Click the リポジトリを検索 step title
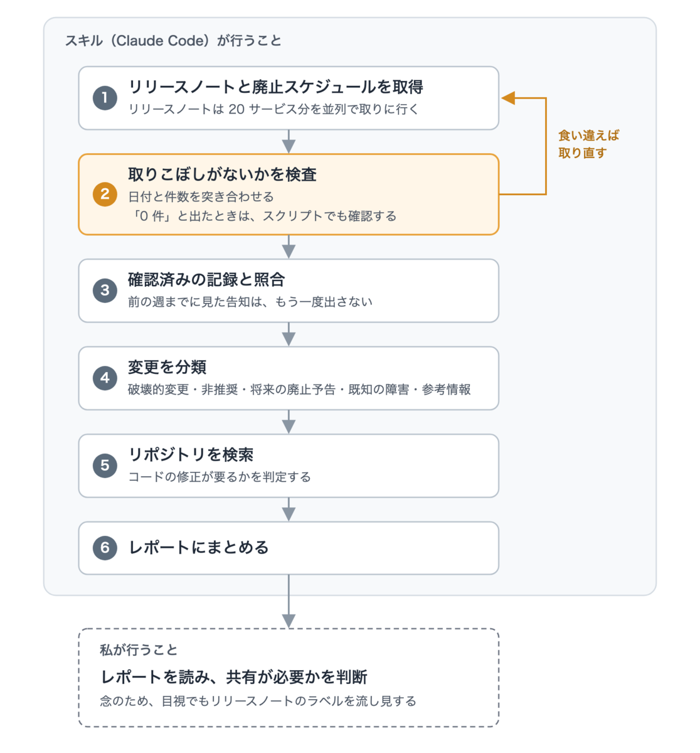Viewport: 700px width, 753px height. pyautogui.click(x=191, y=454)
